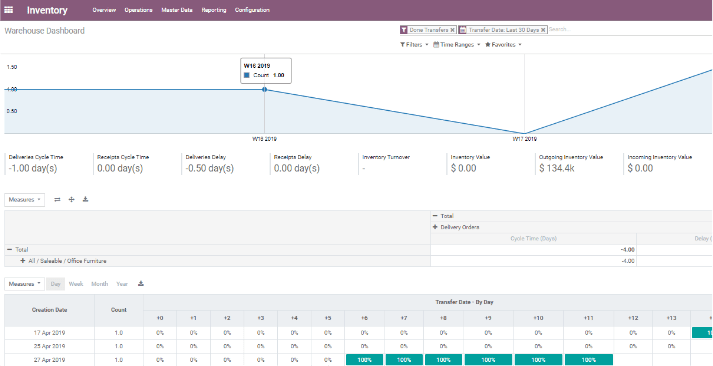Viewport: 713px width, 366px height.
Task: Remove the Transfer Date Last 30 Days tag
Action: 543,30
